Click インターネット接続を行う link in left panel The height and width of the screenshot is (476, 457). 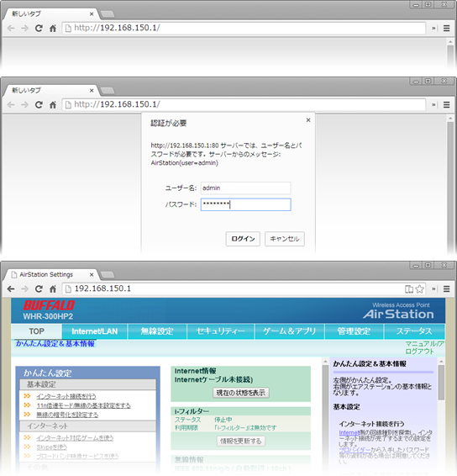(66, 396)
